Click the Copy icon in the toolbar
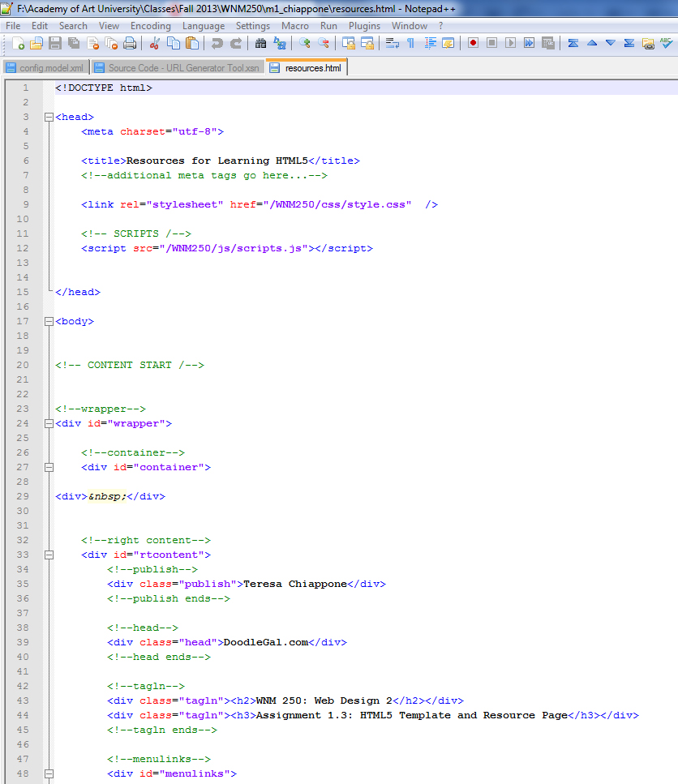 pos(173,44)
